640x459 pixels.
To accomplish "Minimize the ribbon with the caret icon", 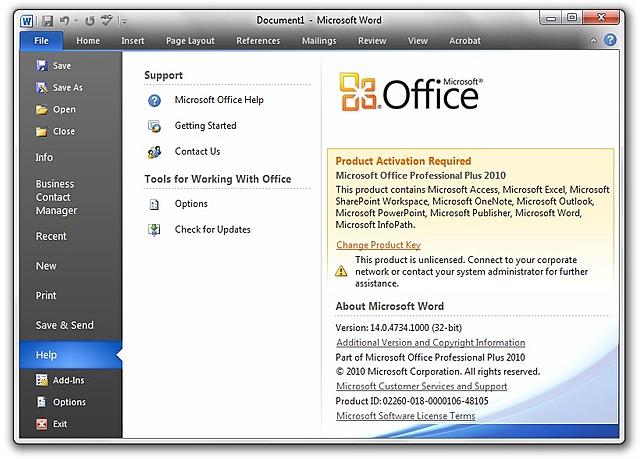I will coord(593,40).
